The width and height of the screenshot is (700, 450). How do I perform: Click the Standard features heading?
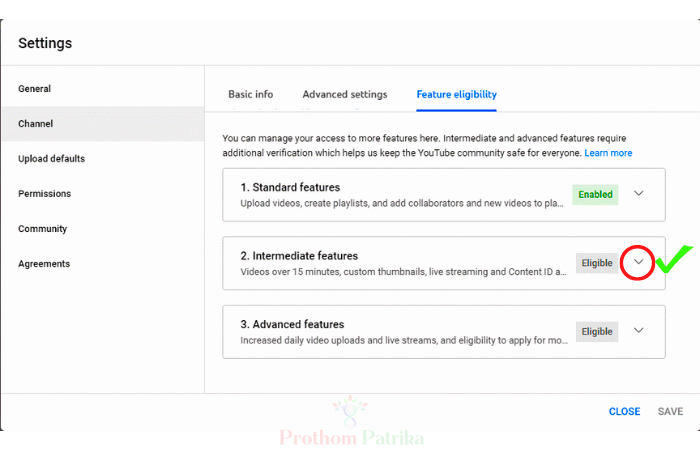(290, 187)
